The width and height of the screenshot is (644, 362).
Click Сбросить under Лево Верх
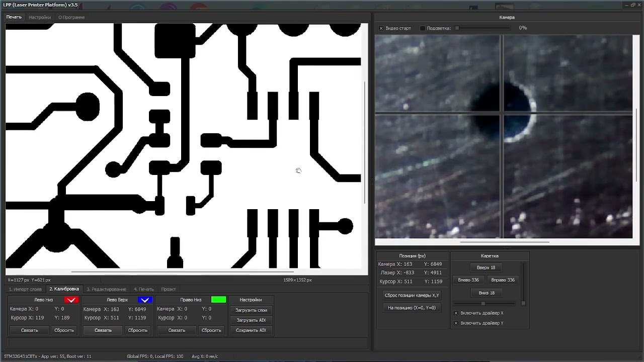tap(137, 330)
